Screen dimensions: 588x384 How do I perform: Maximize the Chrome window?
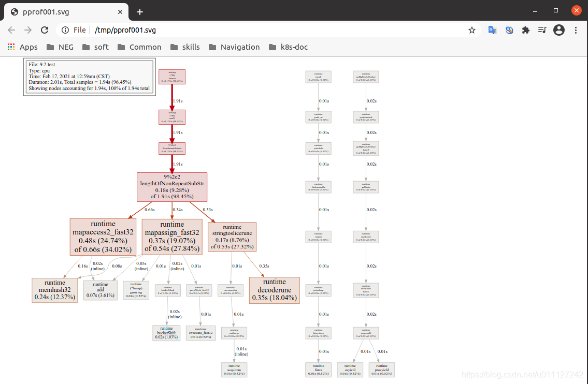click(556, 10)
